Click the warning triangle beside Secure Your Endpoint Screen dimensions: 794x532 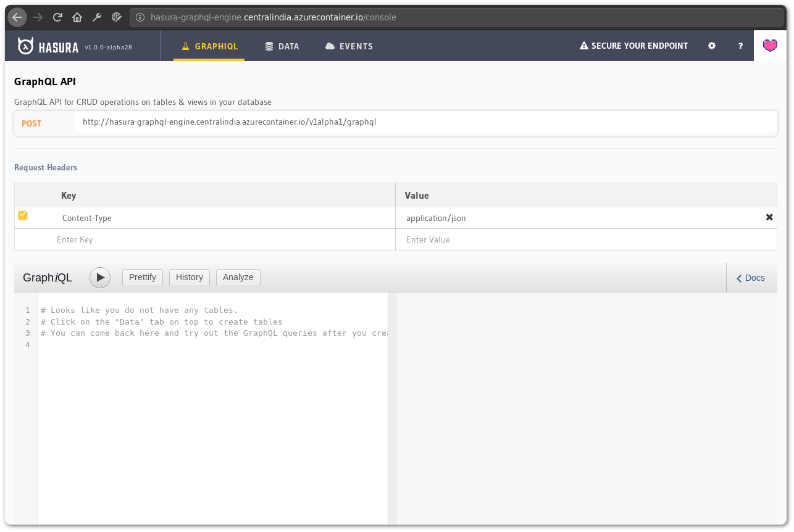(x=583, y=46)
